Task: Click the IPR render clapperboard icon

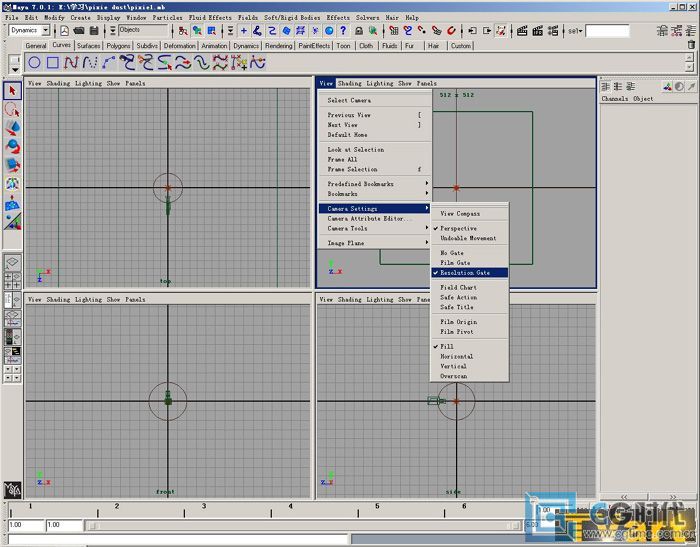Action: click(x=538, y=31)
